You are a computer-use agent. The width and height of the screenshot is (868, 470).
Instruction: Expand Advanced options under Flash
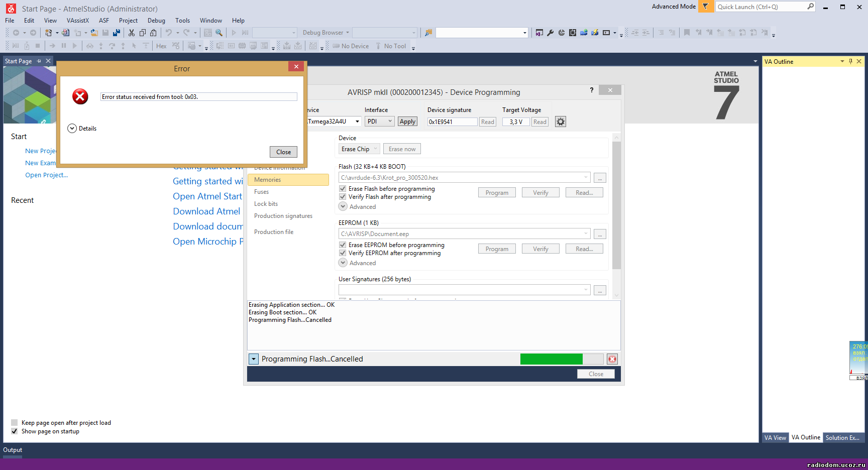point(343,206)
